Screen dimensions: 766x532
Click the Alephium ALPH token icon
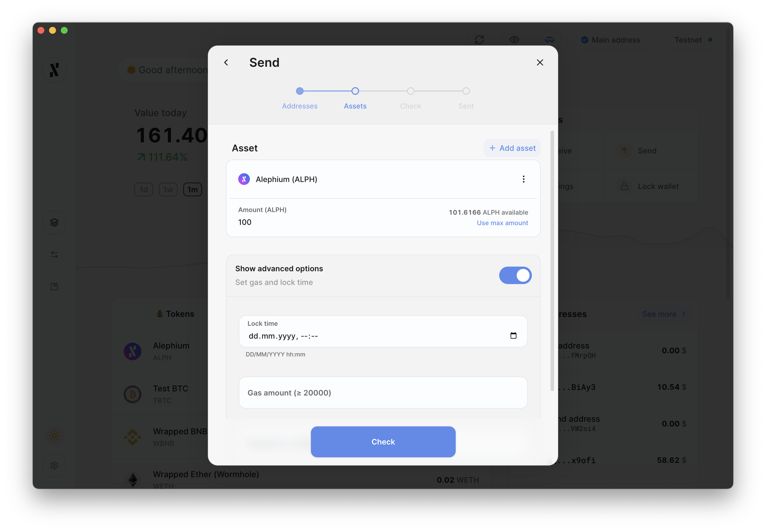coord(244,179)
